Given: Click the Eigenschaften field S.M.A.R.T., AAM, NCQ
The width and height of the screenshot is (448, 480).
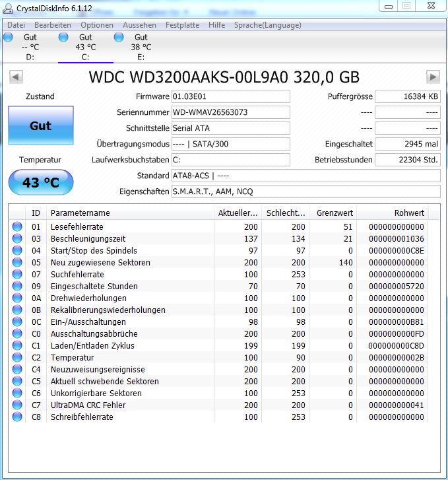Looking at the screenshot, I should [x=306, y=191].
